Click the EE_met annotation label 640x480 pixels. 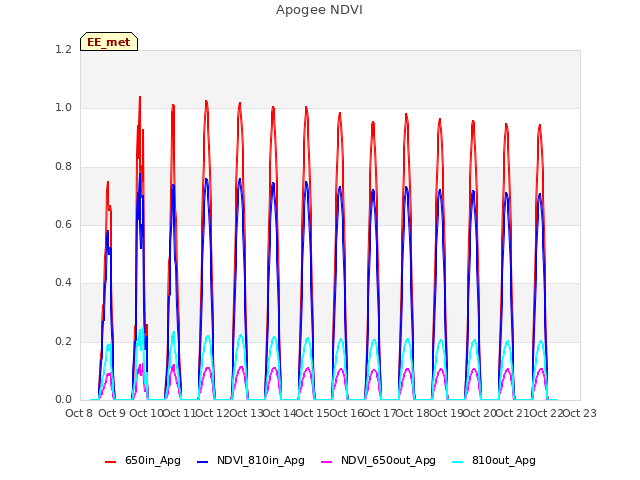[x=109, y=42]
